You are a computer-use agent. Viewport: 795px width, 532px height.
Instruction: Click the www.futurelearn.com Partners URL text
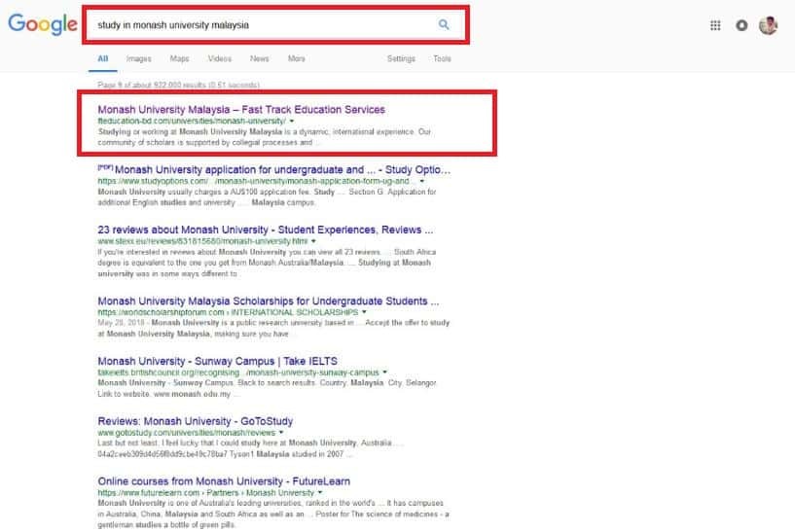(206, 493)
